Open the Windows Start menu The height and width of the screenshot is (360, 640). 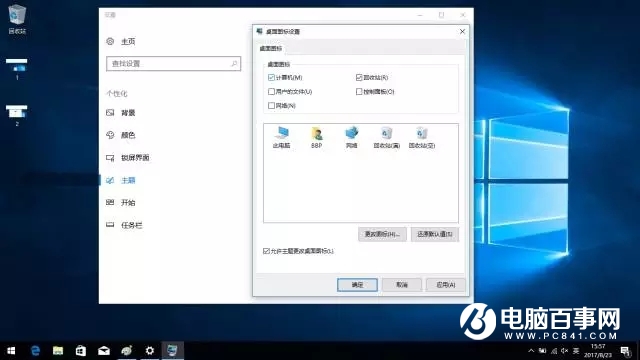pyautogui.click(x=11, y=351)
